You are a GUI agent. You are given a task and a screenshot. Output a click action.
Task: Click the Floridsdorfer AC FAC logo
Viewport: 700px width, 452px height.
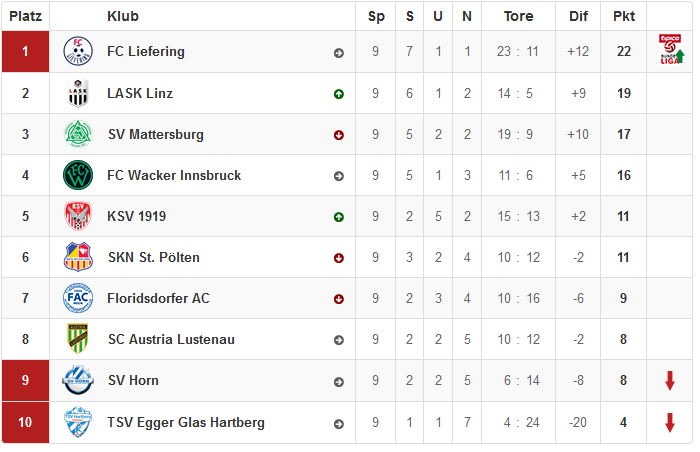pos(78,298)
